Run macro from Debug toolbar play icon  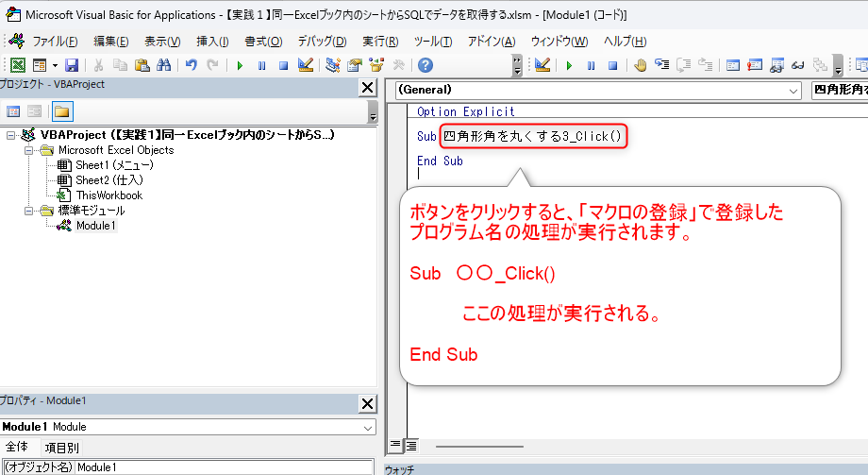[x=569, y=65]
